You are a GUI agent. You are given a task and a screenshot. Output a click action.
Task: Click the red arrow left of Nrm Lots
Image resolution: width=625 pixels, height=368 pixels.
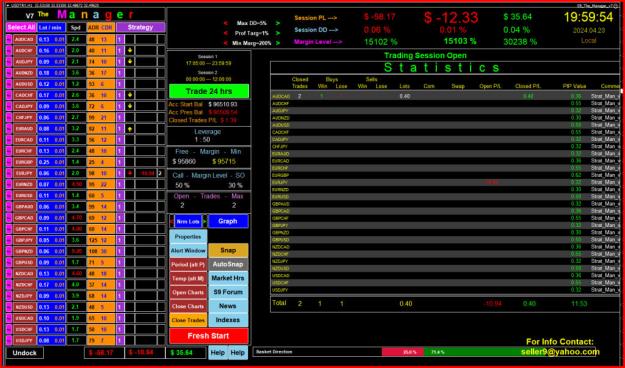tap(172, 221)
